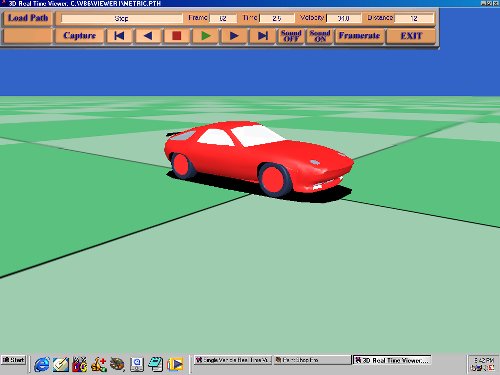Click the EXIT button
The image size is (500, 375).
click(411, 36)
